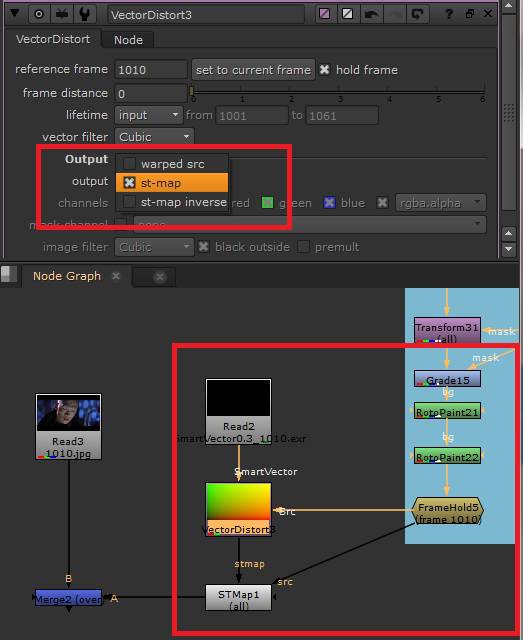The height and width of the screenshot is (640, 523).
Task: Open the lifetime input dropdown
Action: pyautogui.click(x=148, y=115)
